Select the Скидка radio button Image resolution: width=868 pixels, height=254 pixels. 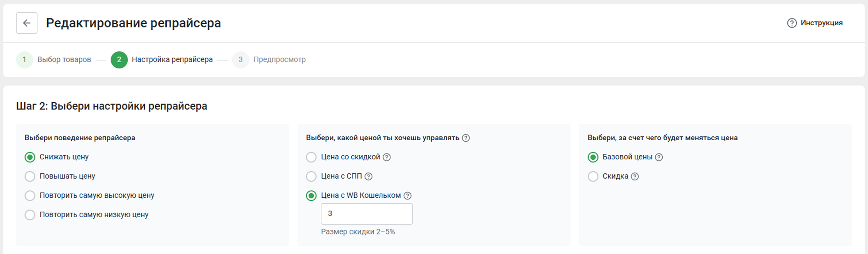(x=593, y=176)
